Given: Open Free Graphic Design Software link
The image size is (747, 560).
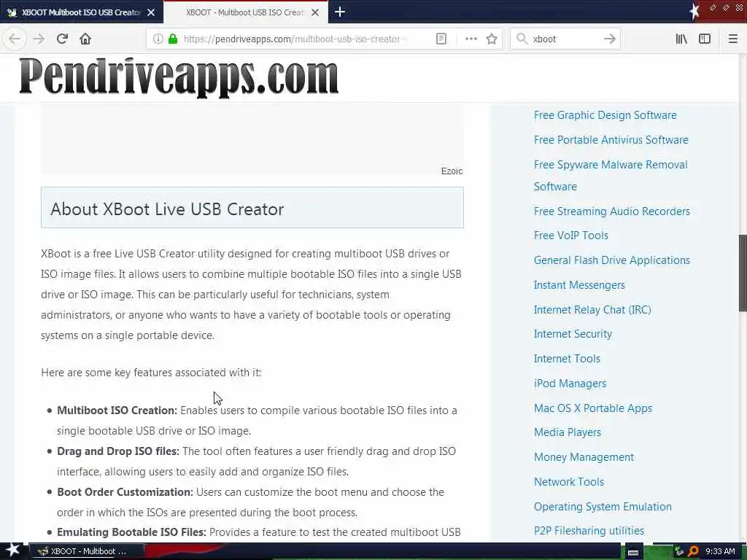Looking at the screenshot, I should click(x=605, y=115).
